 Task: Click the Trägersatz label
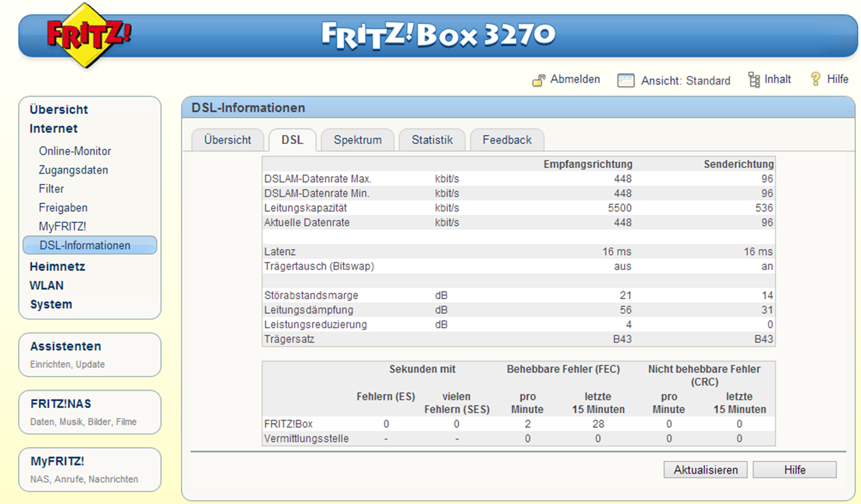point(290,339)
